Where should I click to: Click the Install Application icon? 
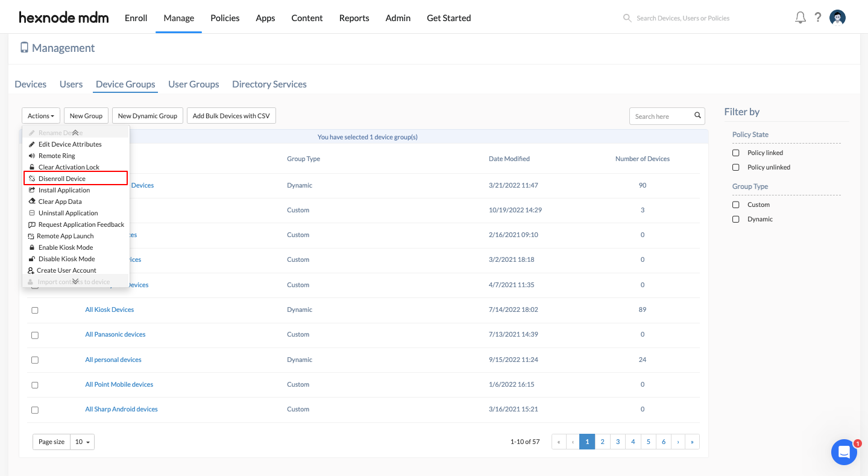(32, 190)
